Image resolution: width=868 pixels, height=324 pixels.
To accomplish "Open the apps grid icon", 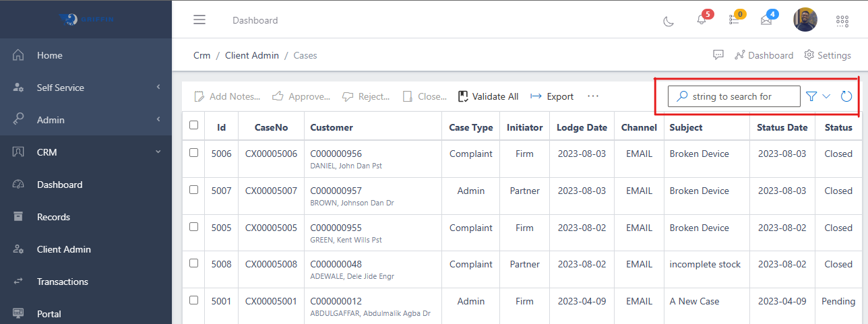I will coord(842,21).
